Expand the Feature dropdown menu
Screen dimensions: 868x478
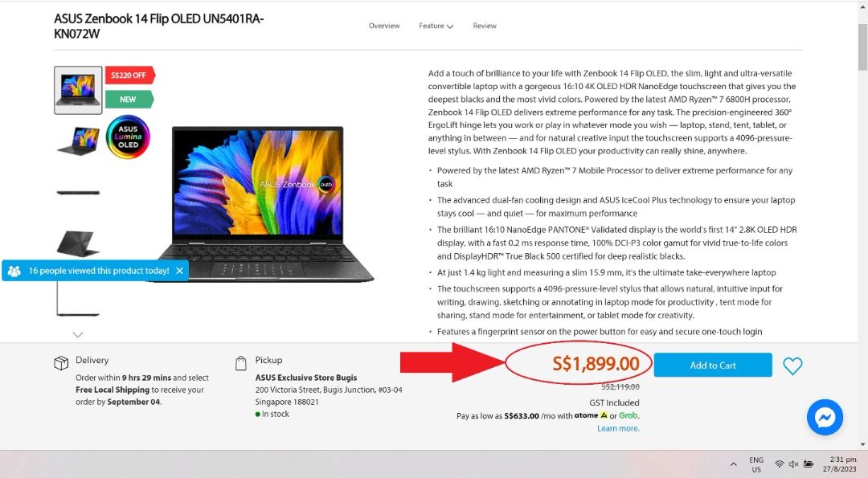(x=436, y=26)
